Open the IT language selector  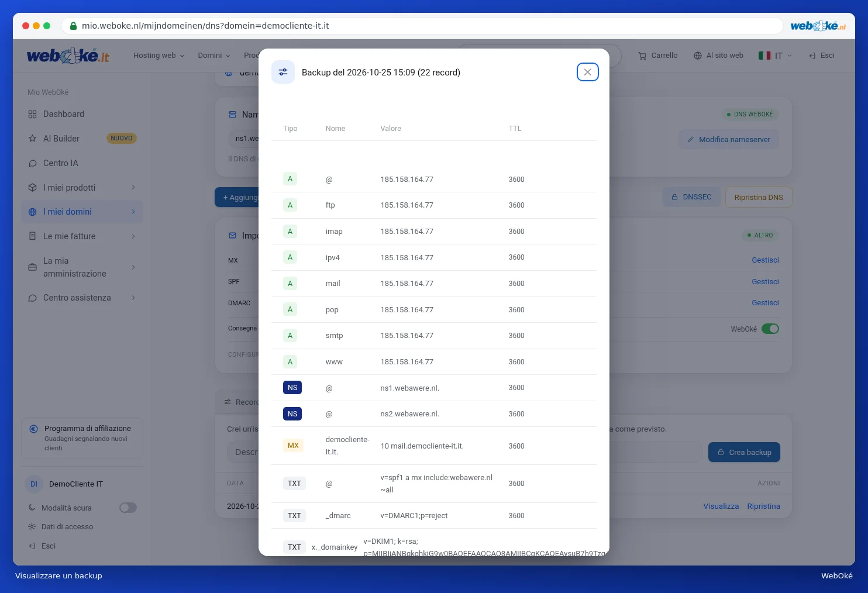tap(775, 56)
